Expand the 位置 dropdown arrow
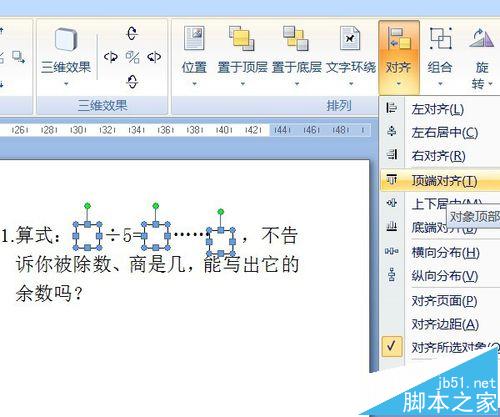 click(194, 84)
